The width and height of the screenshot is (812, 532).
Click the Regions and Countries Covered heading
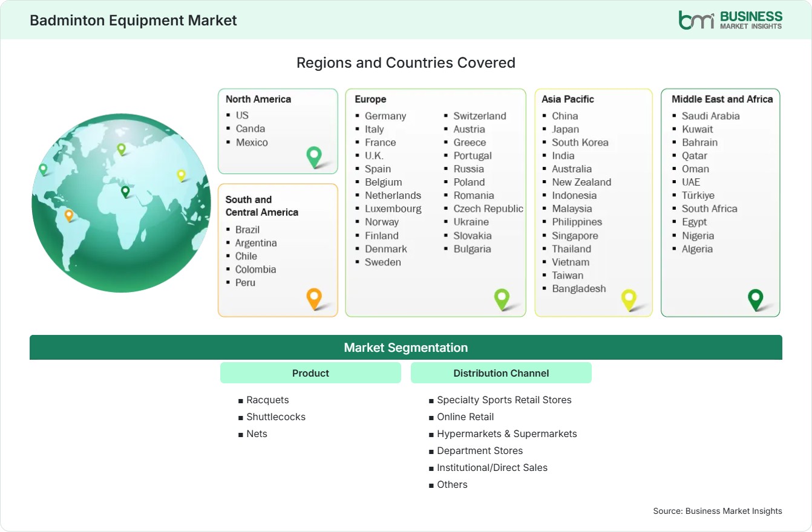(406, 62)
